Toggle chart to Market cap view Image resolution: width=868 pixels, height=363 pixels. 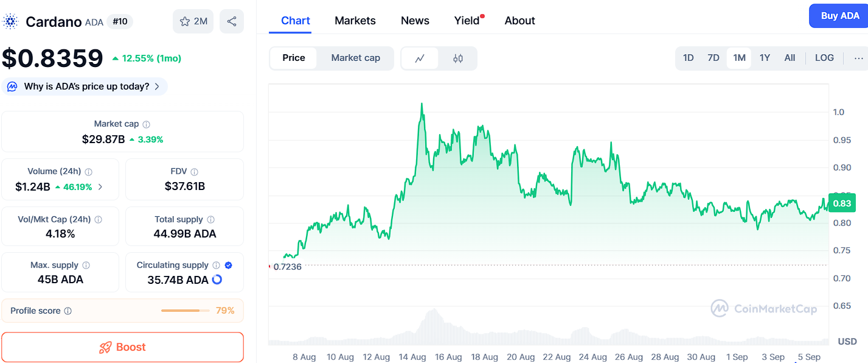pos(355,58)
